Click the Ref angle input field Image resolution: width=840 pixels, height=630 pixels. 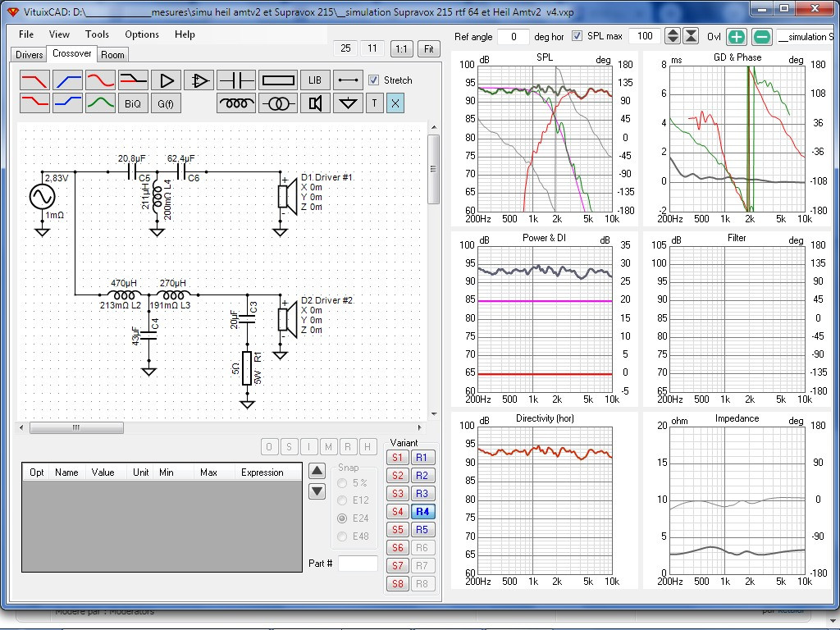[514, 36]
